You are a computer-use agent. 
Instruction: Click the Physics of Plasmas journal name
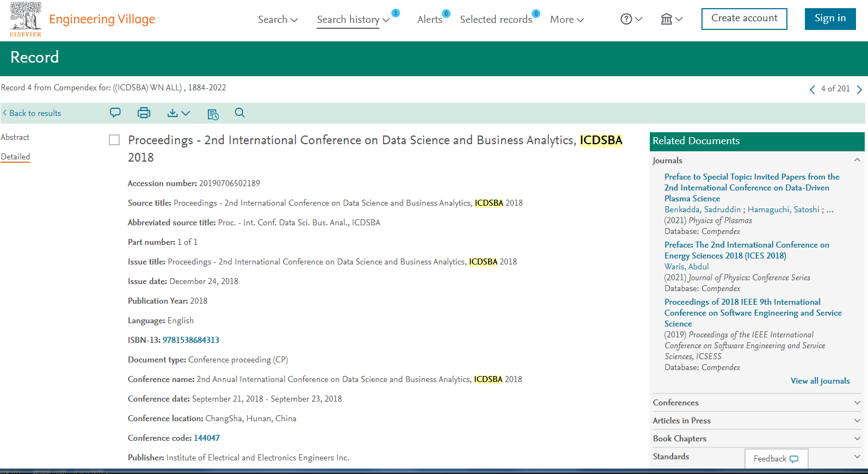click(x=720, y=220)
